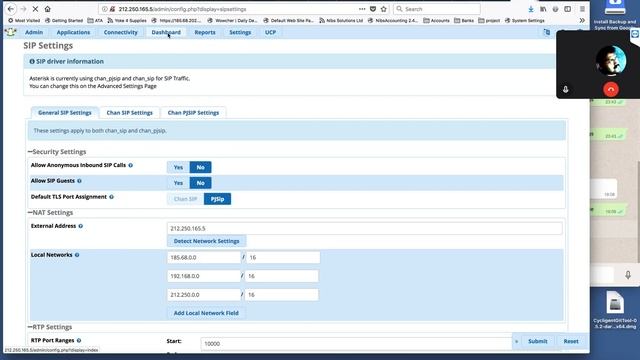Viewport: 640px width, 360px height.
Task: Open the Most Visited bookmark
Action: (24, 20)
